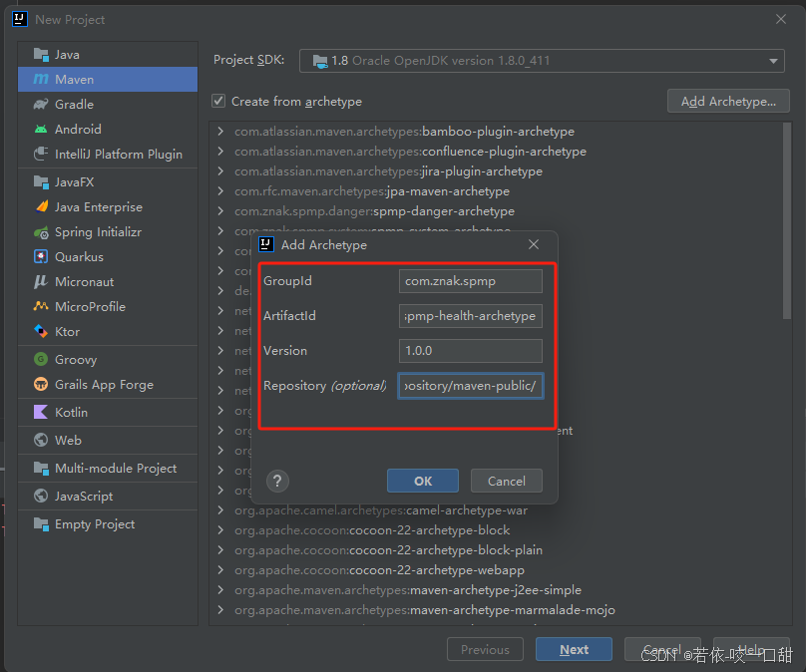Viewport: 806px width, 672px height.
Task: Click the Next button
Action: 574,649
